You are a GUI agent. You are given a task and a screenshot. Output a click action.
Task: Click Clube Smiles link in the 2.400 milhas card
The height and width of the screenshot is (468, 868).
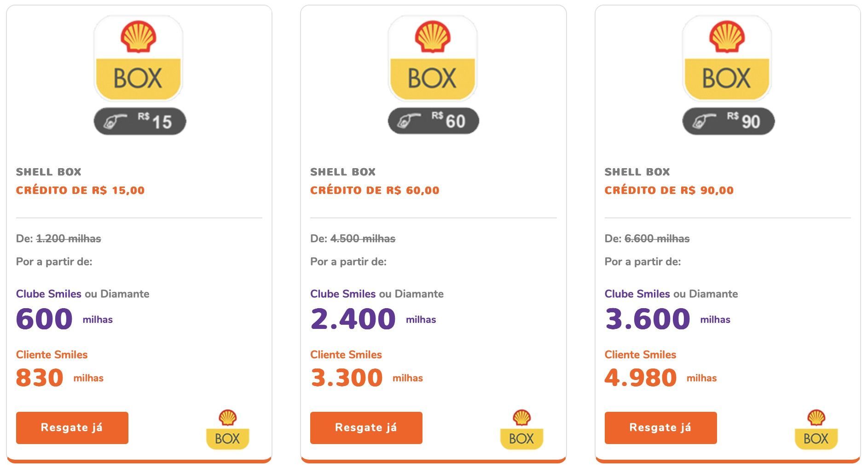(x=343, y=294)
